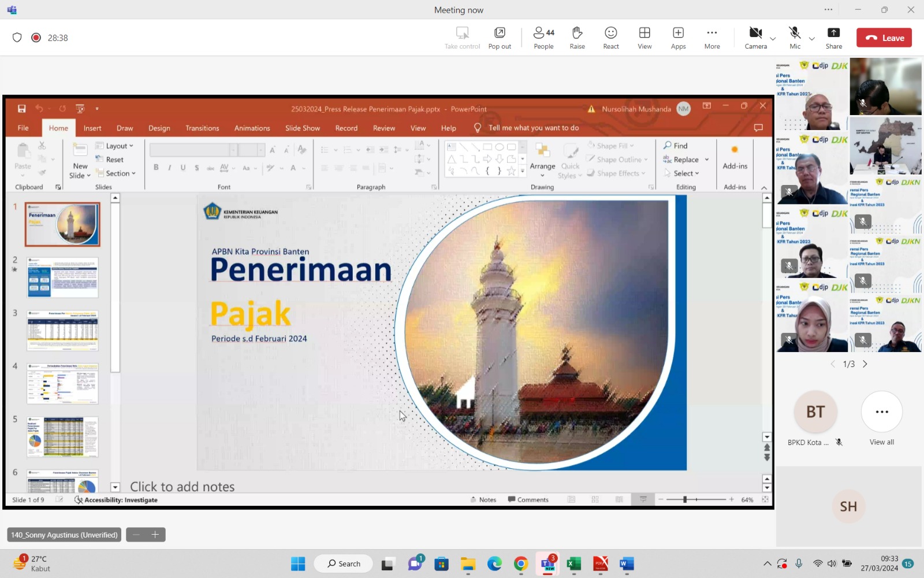Screen dimensions: 924x578
Task: Raise your hand in the meeting
Action: pos(577,38)
